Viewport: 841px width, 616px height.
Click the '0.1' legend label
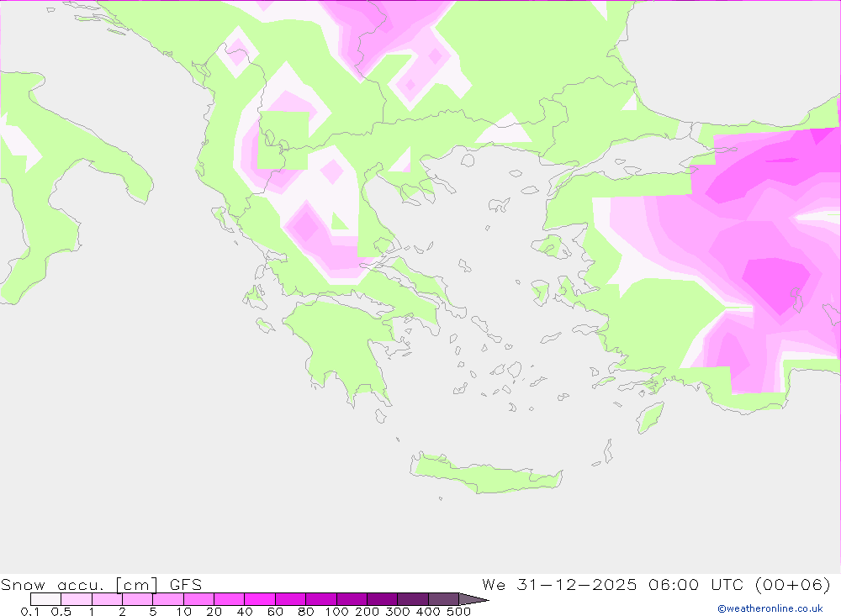coord(30,611)
